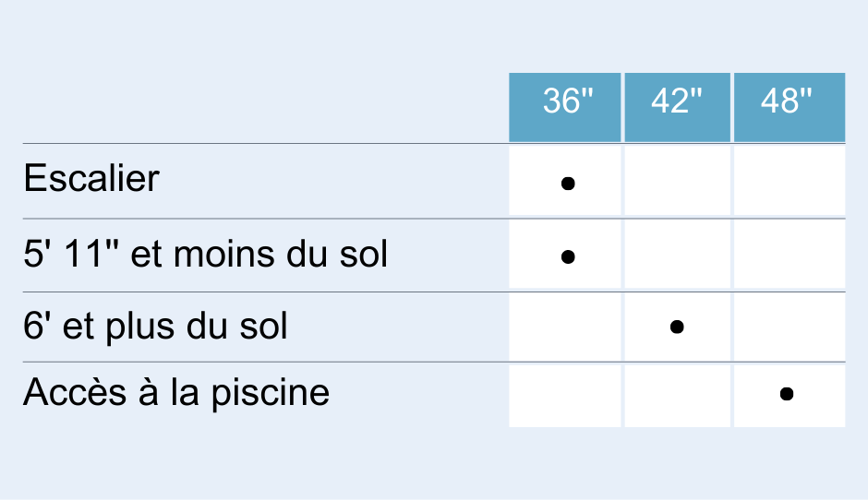Click the 42" column header
The width and height of the screenshot is (868, 500).
click(677, 107)
